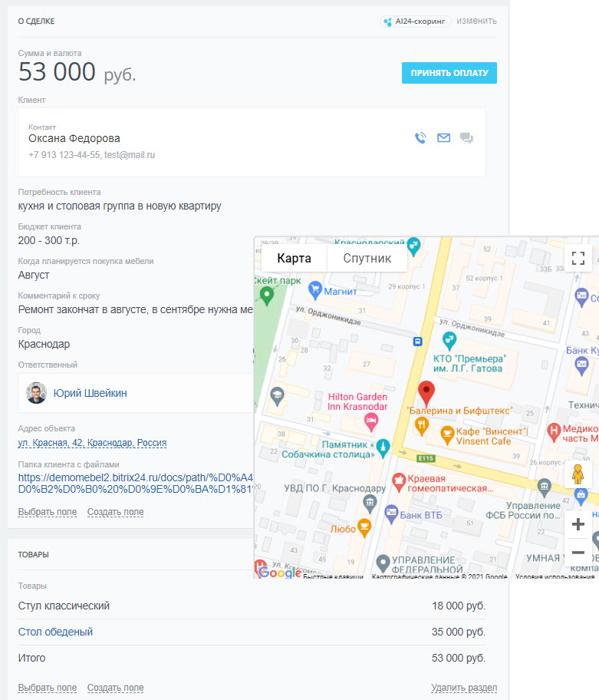The width and height of the screenshot is (599, 700).
Task: Open client folder demomebel2.bitrix24.ru link
Action: pyautogui.click(x=136, y=483)
